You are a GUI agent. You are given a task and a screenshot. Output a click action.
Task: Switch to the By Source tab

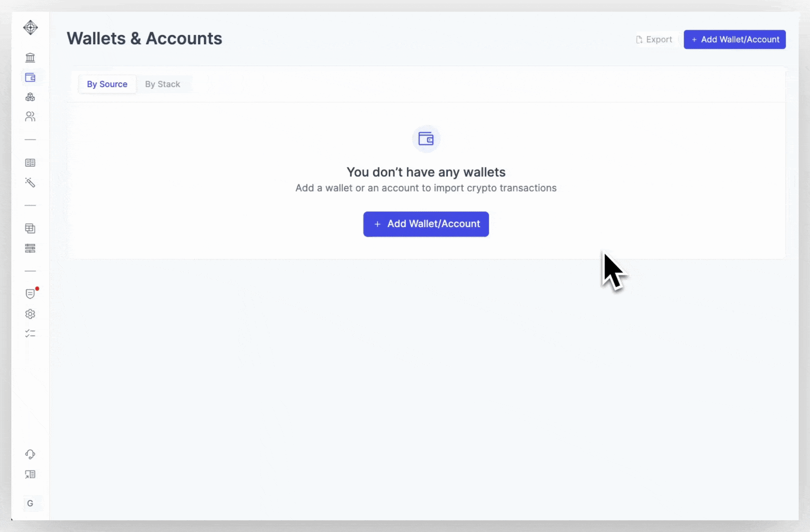click(x=107, y=84)
